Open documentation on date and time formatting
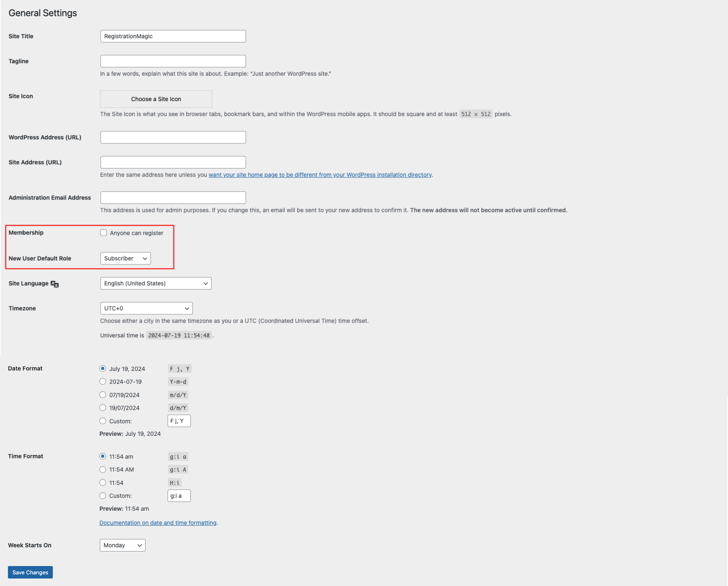 (158, 523)
